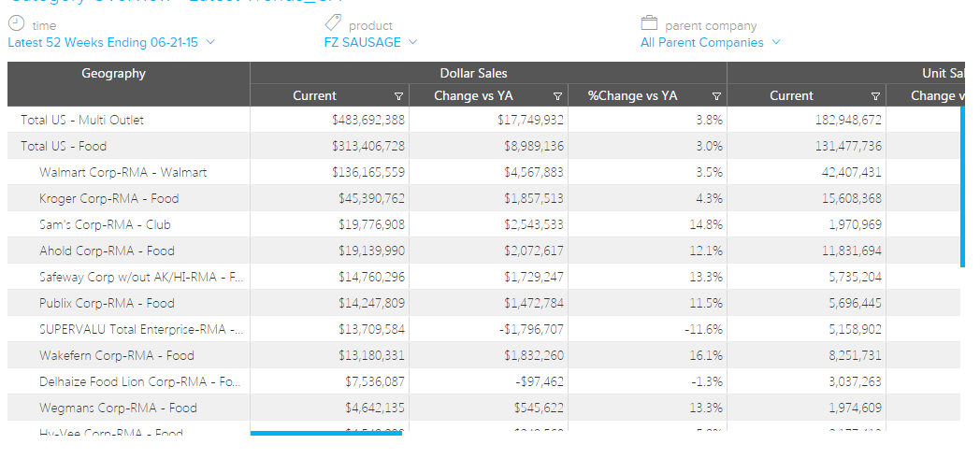Click the Dollar Sales group header
980x473 pixels.
473,73
